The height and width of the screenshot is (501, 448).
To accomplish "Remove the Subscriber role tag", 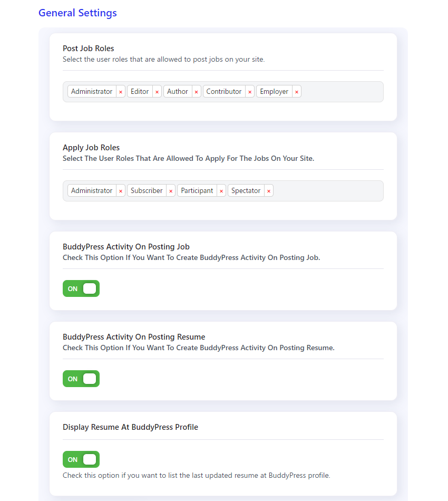I will (171, 191).
